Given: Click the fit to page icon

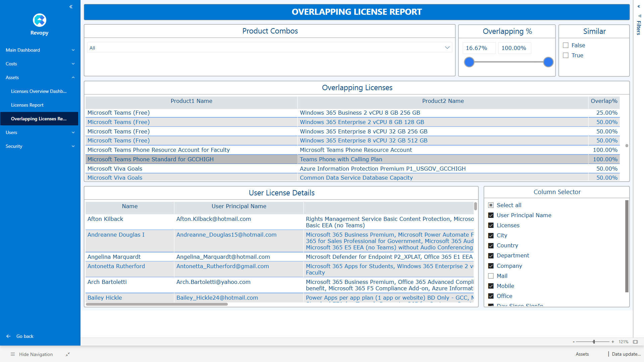Looking at the screenshot, I should (635, 342).
